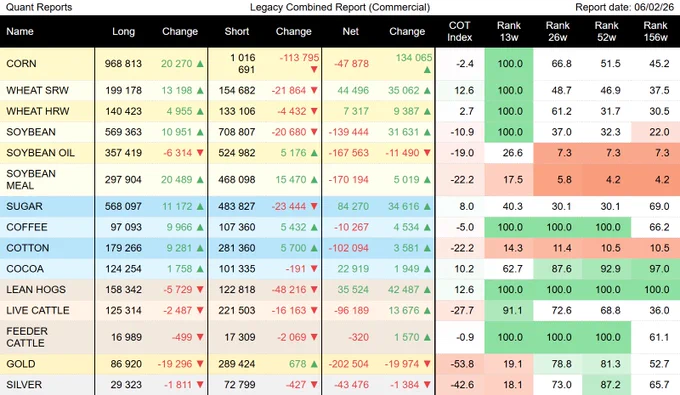Viewport: 680px width, 395px height.
Task: Click the green arrow beside COFFEE 4 534
Action: (x=427, y=227)
